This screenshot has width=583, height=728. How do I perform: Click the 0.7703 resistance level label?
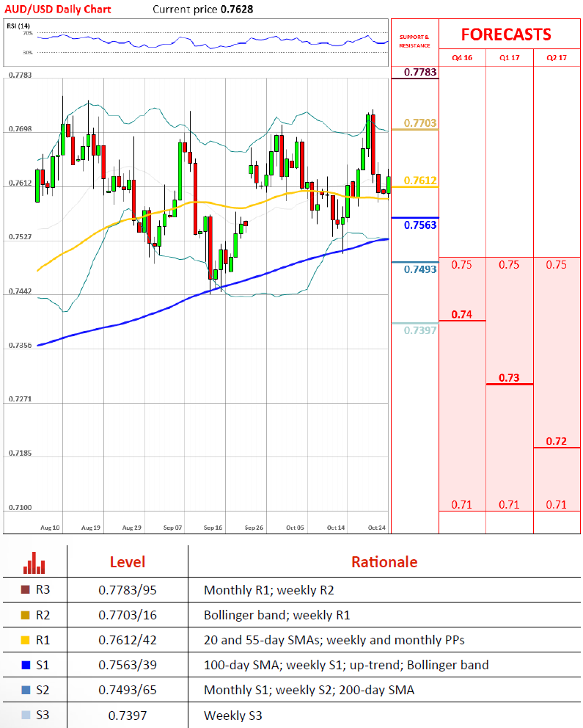tap(420, 123)
